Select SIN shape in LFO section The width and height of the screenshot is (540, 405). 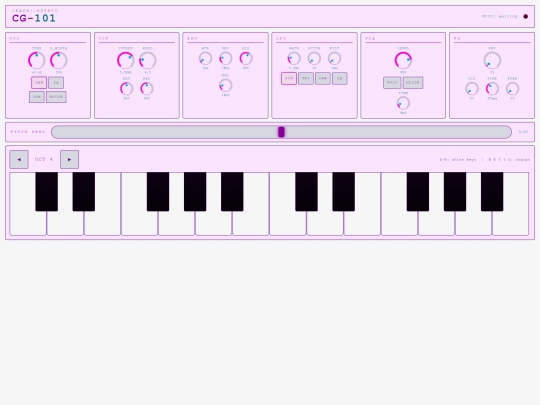[289, 79]
